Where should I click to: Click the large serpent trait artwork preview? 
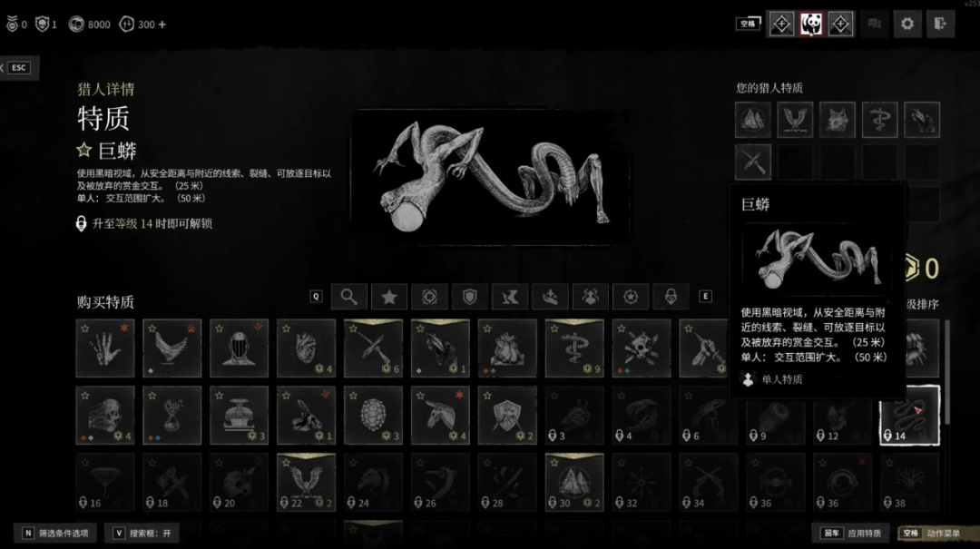pos(490,177)
